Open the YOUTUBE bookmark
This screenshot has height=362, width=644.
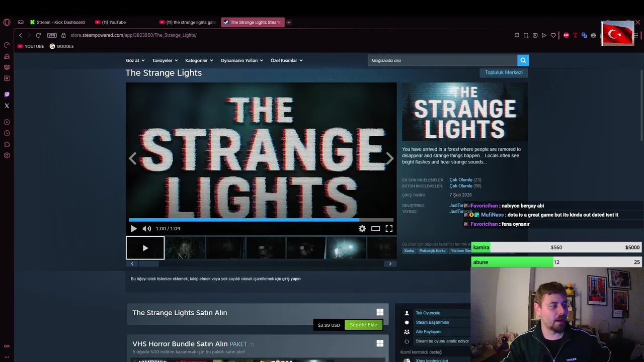tap(31, 46)
